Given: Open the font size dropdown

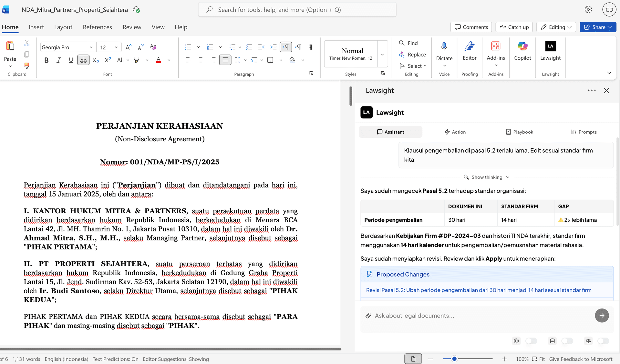Looking at the screenshot, I should point(116,47).
